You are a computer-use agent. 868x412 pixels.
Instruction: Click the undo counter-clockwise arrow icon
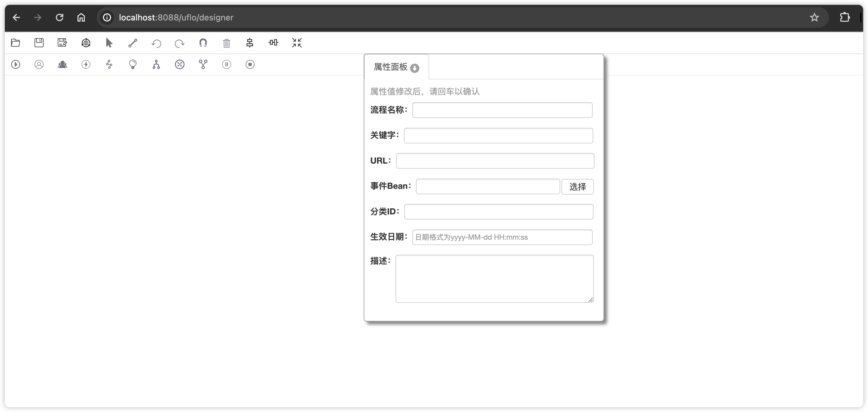tap(156, 43)
